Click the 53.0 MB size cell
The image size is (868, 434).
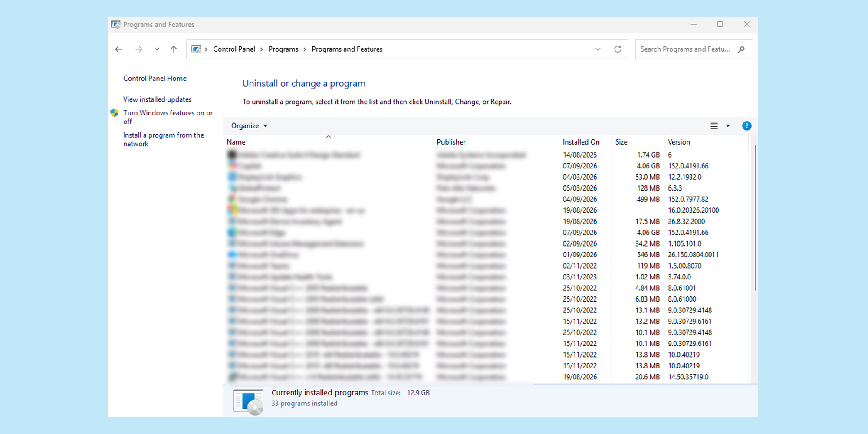point(647,177)
